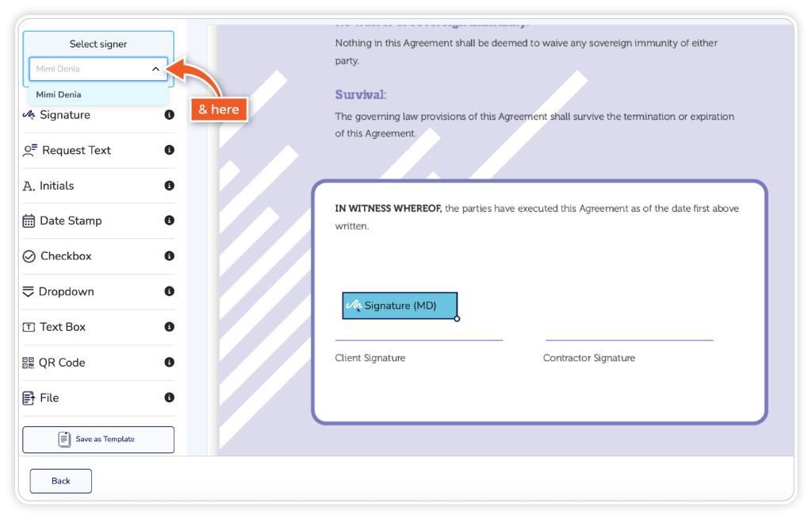The width and height of the screenshot is (812, 519).
Task: Open info for the Checkbox field
Action: tap(169, 256)
